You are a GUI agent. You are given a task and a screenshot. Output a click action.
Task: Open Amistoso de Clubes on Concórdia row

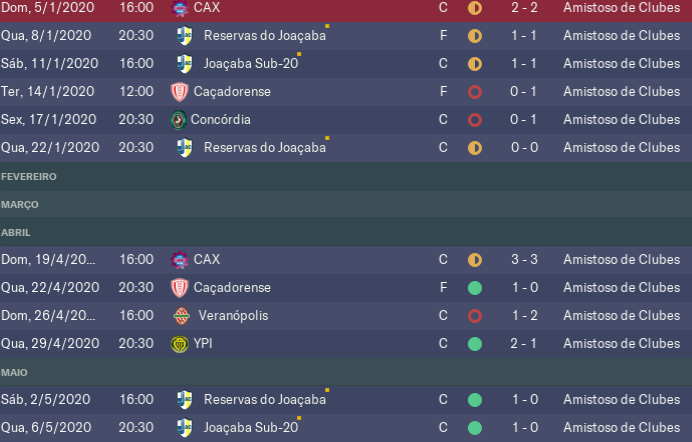(621, 120)
